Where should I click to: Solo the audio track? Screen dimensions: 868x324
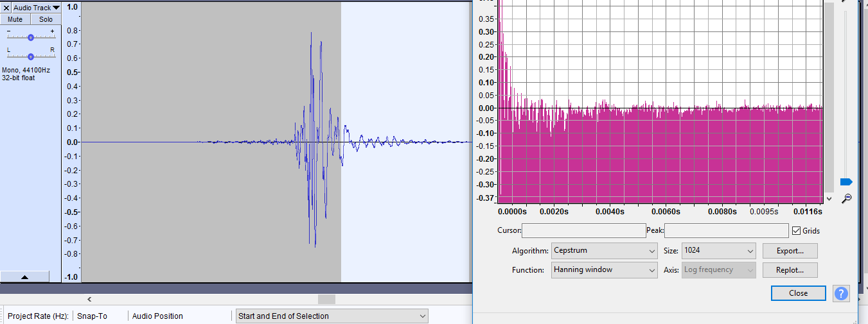coord(46,19)
